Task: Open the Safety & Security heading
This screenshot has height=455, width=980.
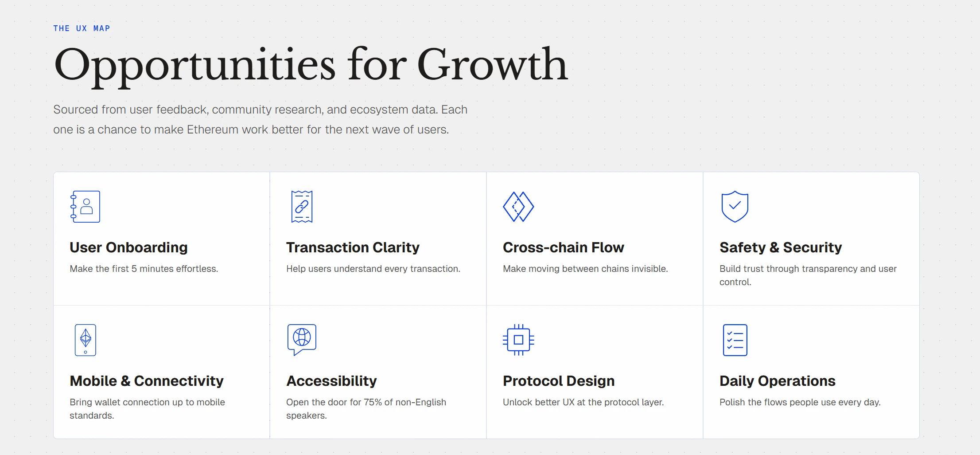Action: click(x=781, y=247)
